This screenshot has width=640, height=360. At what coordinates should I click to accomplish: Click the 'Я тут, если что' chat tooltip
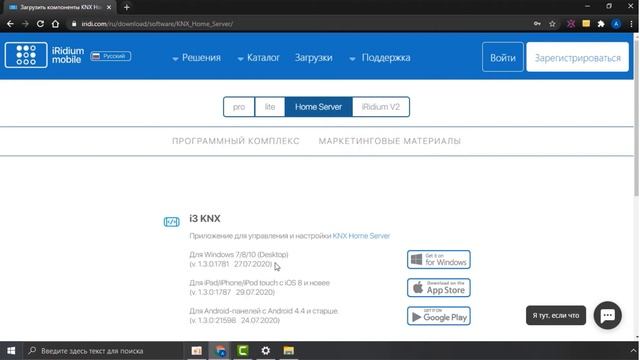point(556,316)
